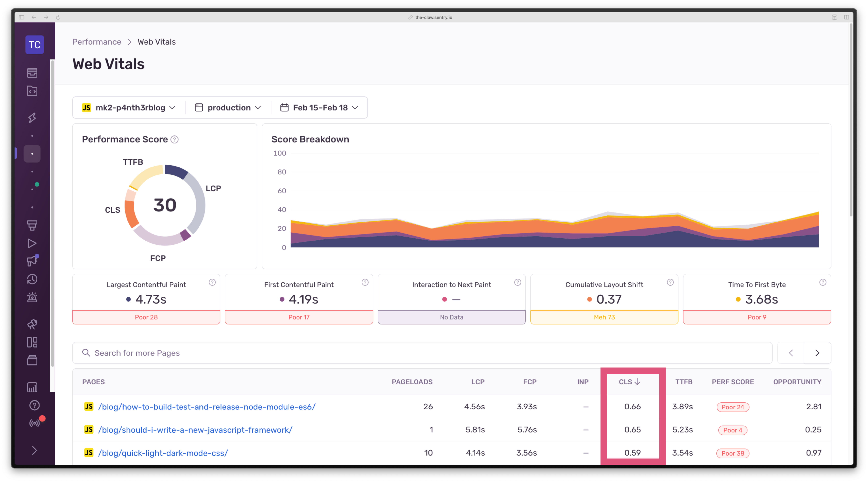This screenshot has width=868, height=482.
Task: Sort table by LCP column header
Action: tap(478, 382)
